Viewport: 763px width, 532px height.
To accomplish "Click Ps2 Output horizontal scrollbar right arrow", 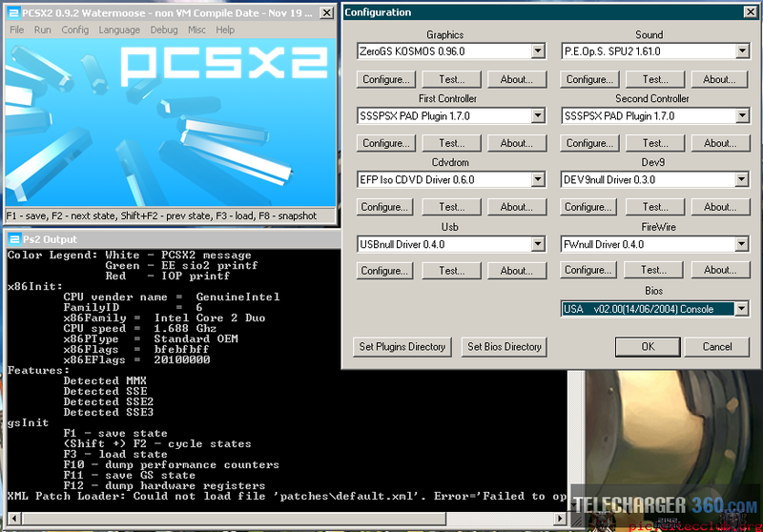I will (561, 519).
